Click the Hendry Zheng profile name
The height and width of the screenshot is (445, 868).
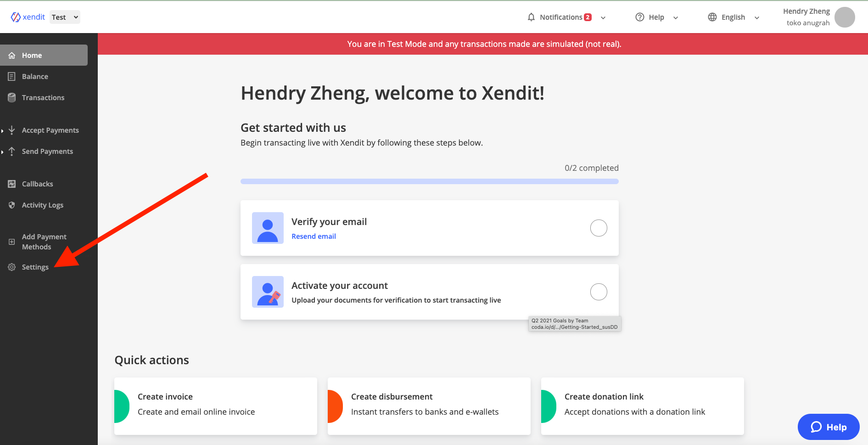tap(806, 11)
